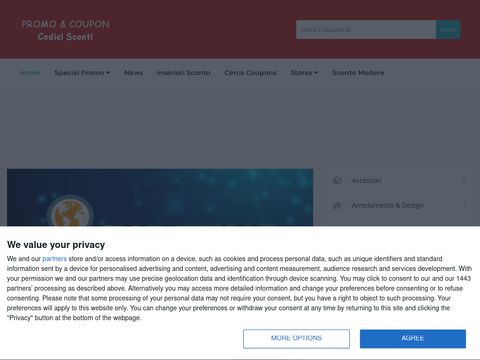
Task: Click the Cerca search button
Action: click(448, 30)
